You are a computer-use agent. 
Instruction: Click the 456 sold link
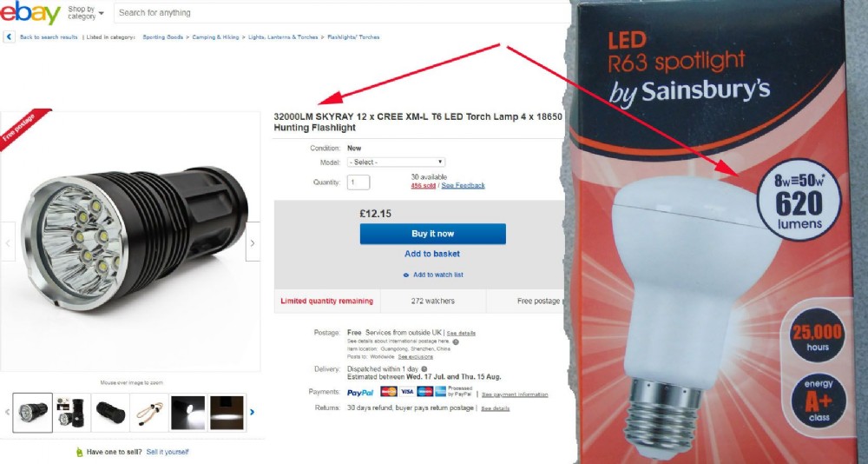[x=423, y=185]
